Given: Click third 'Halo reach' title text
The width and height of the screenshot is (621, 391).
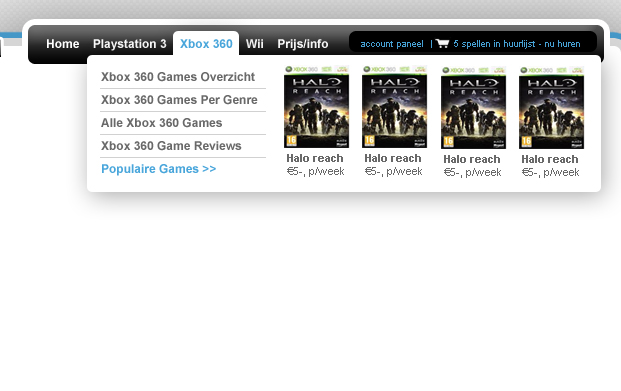Looking at the screenshot, I should (472, 159).
